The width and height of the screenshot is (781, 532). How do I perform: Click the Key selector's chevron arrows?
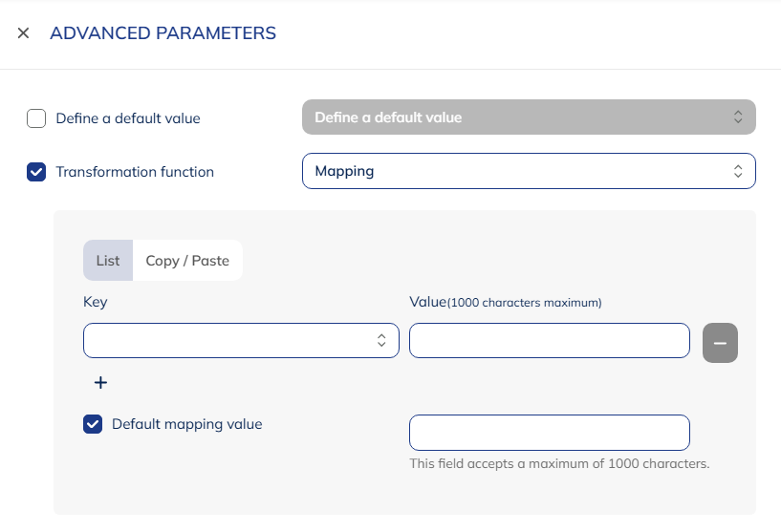pyautogui.click(x=381, y=340)
